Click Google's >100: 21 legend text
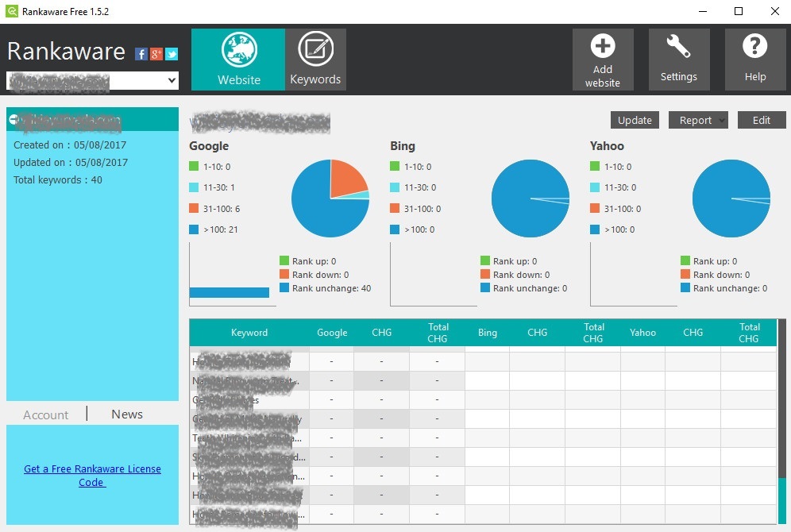 [x=221, y=229]
